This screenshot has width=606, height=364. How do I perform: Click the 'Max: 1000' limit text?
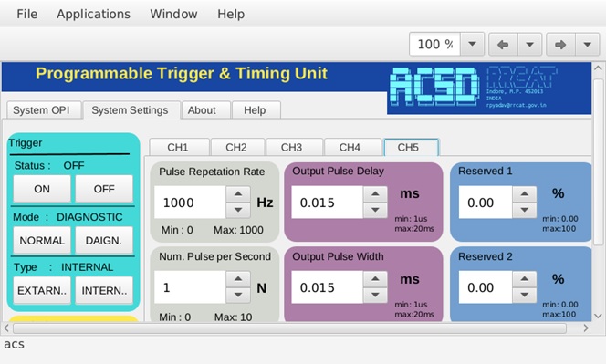tap(238, 230)
